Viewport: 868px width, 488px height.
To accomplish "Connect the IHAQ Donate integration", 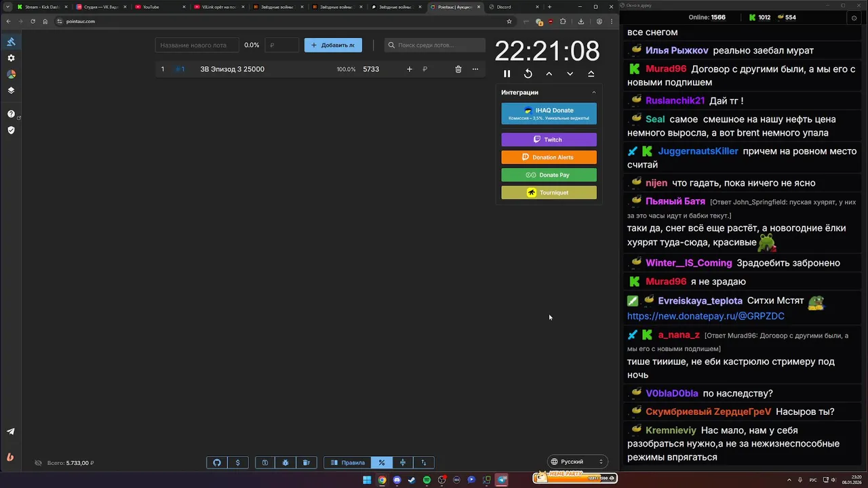I will point(549,114).
